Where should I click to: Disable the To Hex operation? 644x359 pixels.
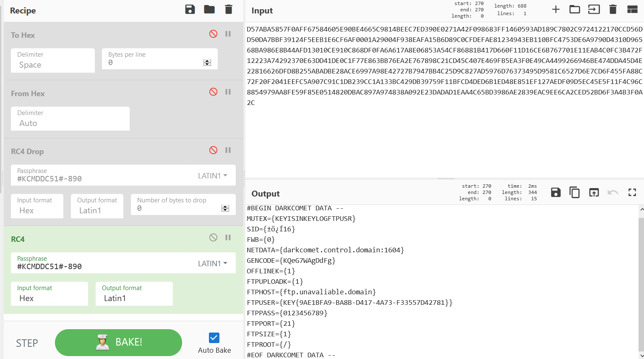pyautogui.click(x=214, y=34)
